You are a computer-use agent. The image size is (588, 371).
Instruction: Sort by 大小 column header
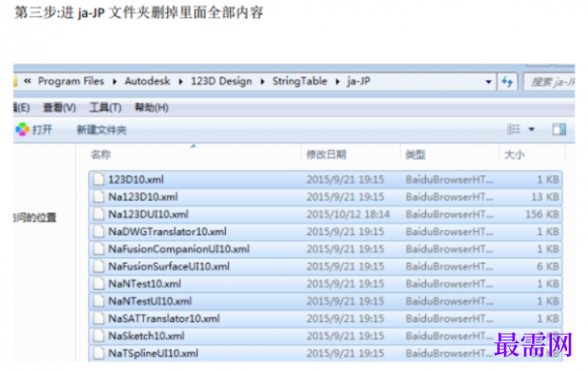coord(514,154)
